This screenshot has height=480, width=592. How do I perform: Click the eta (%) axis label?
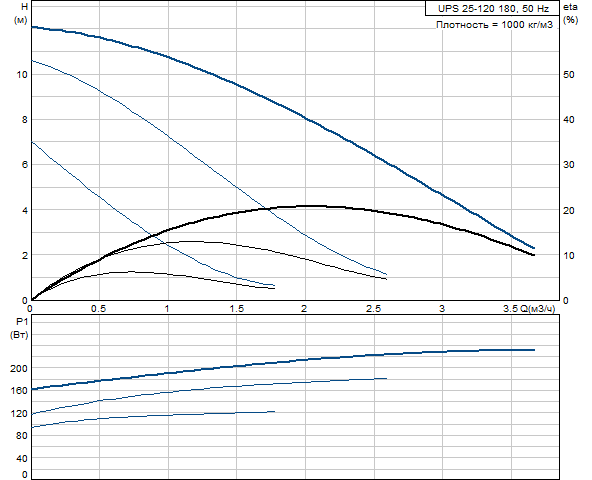(x=570, y=13)
